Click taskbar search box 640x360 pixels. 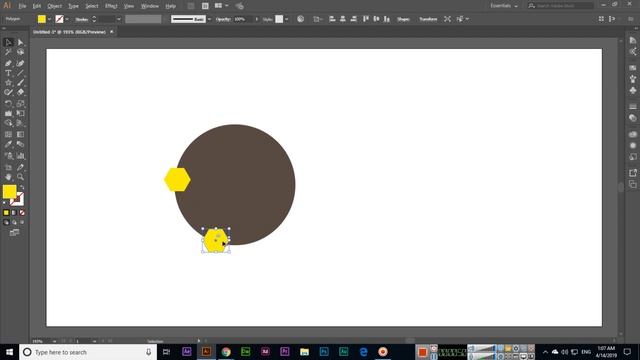click(x=88, y=352)
